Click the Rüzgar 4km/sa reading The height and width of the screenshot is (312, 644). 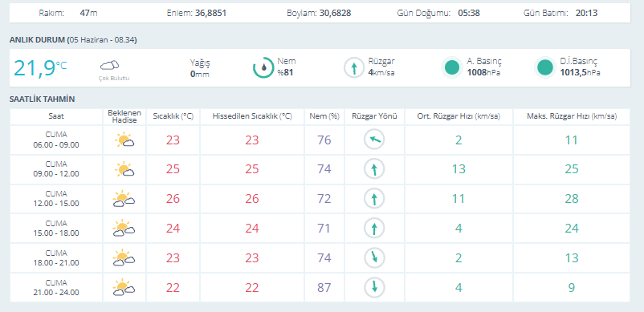tap(381, 67)
